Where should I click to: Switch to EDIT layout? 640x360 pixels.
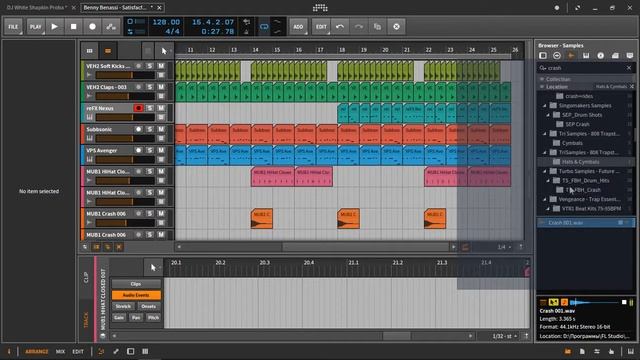click(78, 351)
